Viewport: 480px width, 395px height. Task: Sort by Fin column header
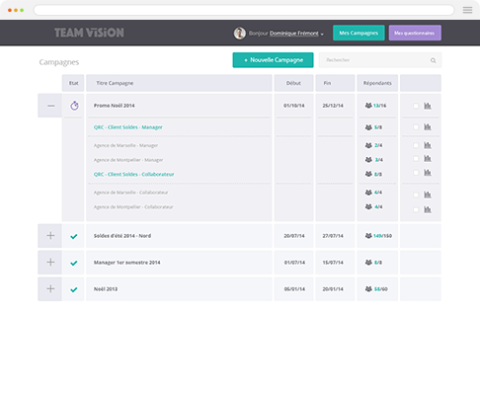point(335,83)
